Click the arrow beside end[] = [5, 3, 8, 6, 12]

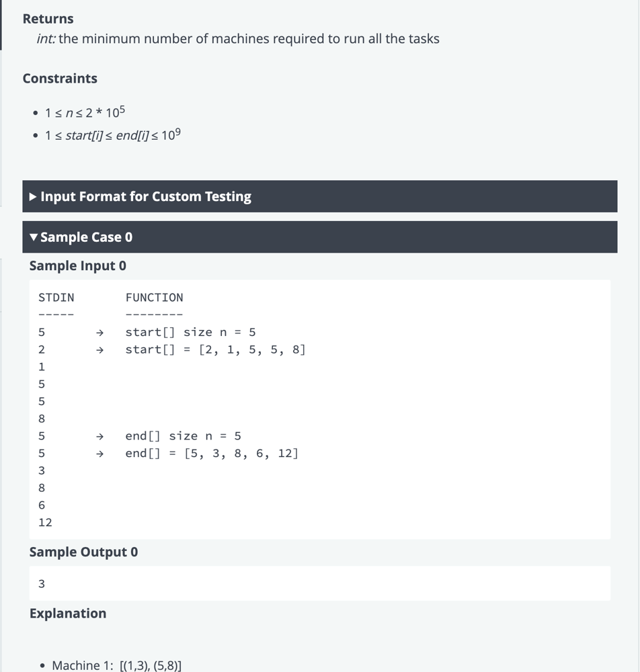tap(99, 454)
